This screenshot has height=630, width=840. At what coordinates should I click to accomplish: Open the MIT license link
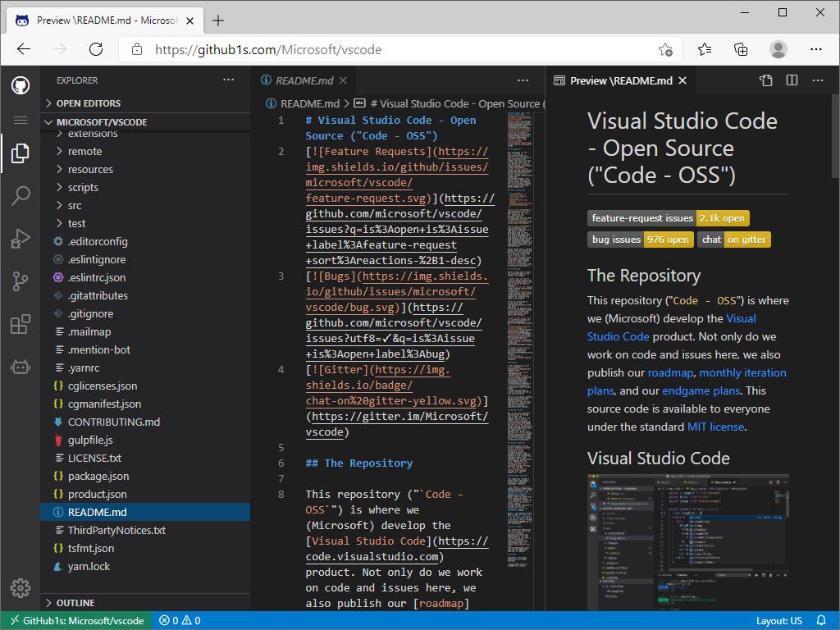[715, 427]
